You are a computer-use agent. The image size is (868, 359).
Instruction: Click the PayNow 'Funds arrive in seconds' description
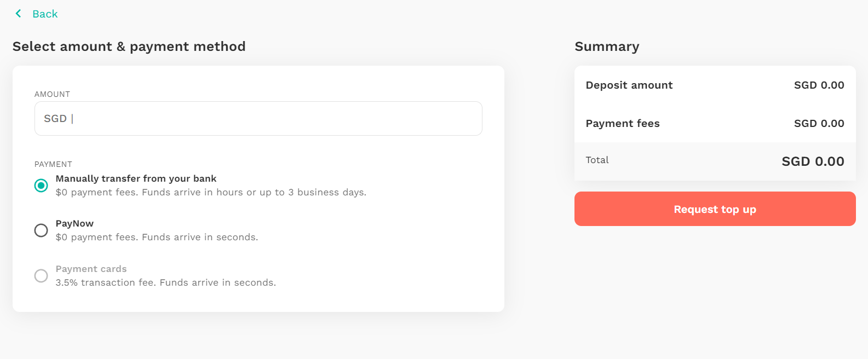pos(157,237)
